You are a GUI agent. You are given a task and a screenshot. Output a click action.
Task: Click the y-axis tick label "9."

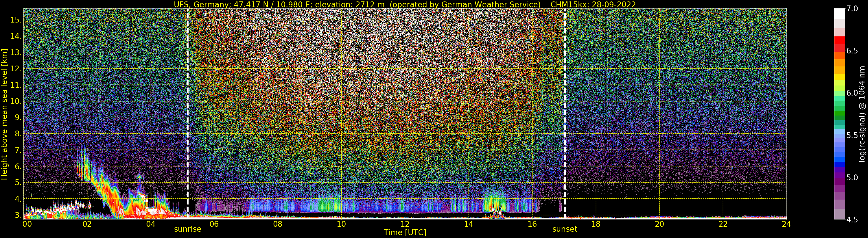coord(18,118)
